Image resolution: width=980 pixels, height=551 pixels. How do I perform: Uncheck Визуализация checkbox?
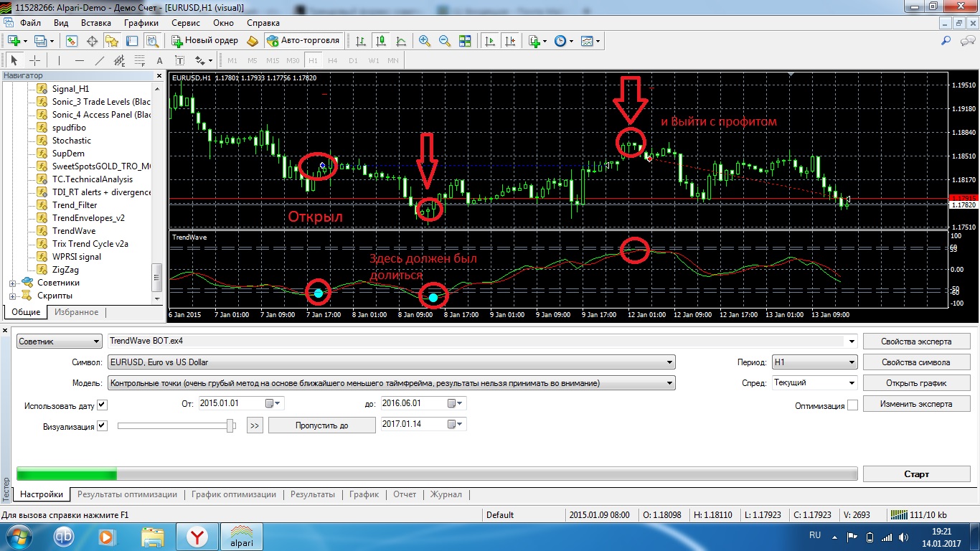pyautogui.click(x=102, y=425)
